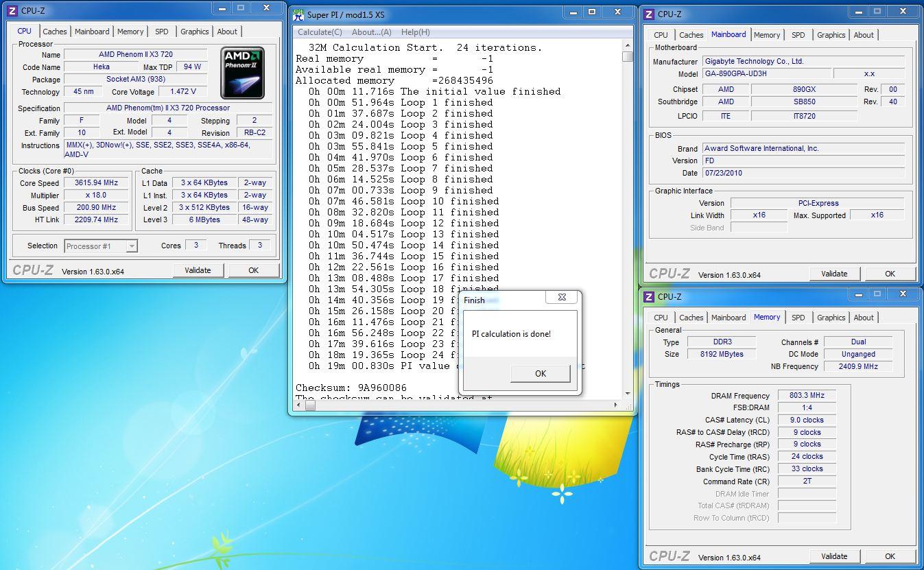Viewport: 924px width, 570px height.
Task: Click the Level 3 cache value 6 MBytes
Action: tap(205, 220)
